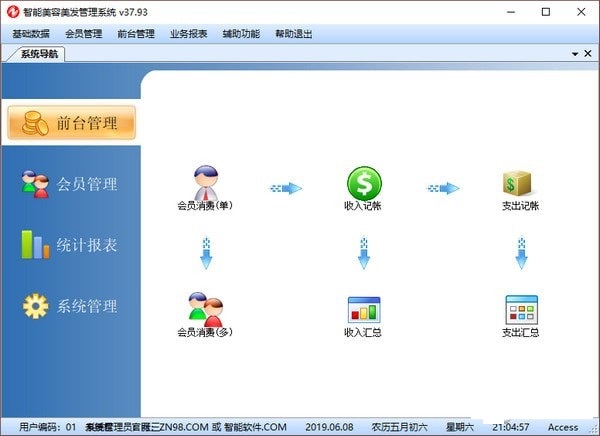Screen dimensions: 600x436
Task: Click the 会员消费(单) label
Action: 205,206
